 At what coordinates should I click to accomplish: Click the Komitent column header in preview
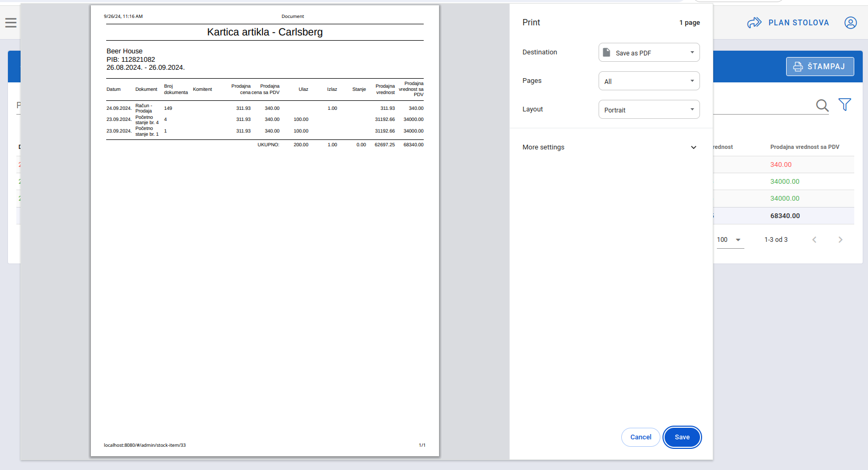pos(202,89)
